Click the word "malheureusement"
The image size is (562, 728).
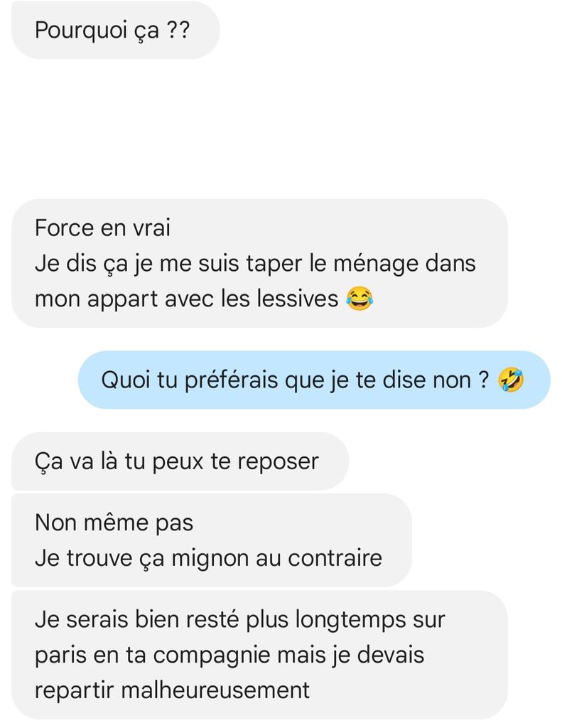tap(215, 690)
